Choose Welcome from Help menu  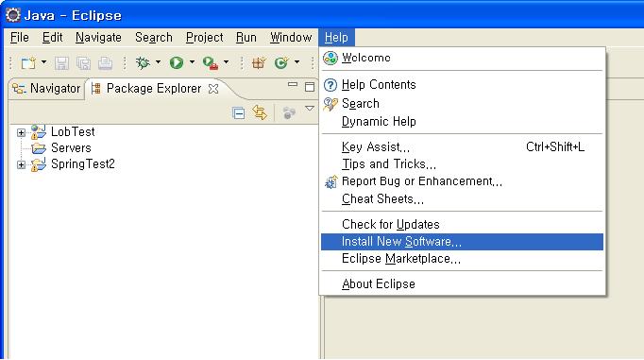coord(462,58)
